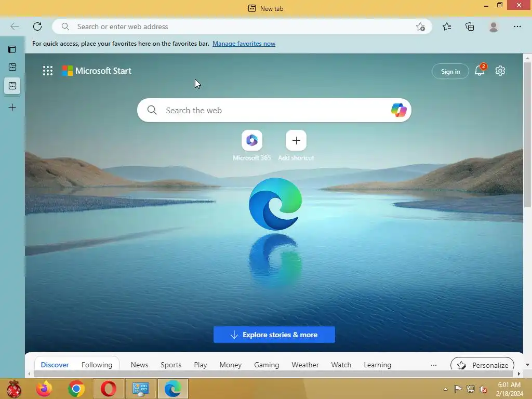Viewport: 532px width, 399px height.
Task: Launch Firefox from the taskbar
Action: tap(44, 389)
